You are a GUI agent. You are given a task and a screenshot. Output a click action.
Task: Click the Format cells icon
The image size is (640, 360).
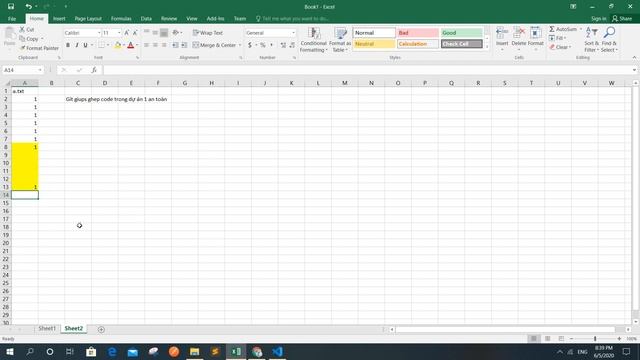(x=536, y=33)
